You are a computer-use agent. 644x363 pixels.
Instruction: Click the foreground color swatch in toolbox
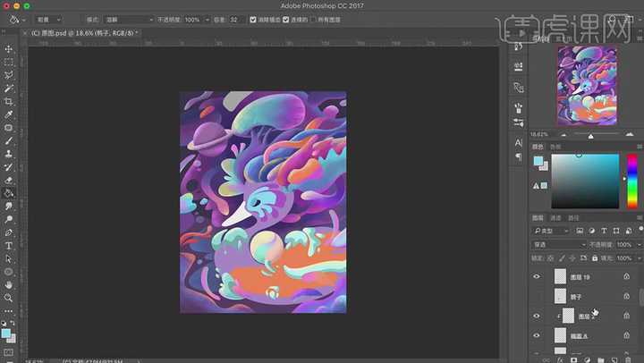(5, 333)
